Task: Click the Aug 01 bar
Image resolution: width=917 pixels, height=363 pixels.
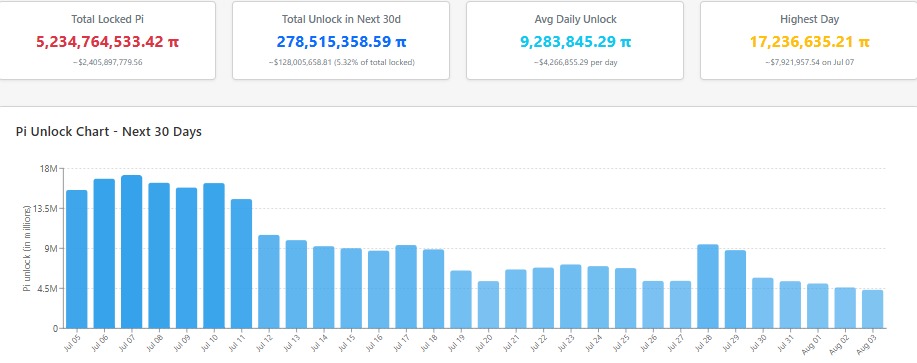Action: click(x=819, y=306)
